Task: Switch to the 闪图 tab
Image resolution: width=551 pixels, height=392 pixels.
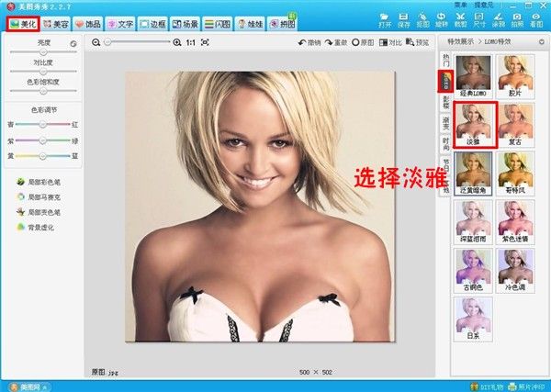Action: click(217, 24)
